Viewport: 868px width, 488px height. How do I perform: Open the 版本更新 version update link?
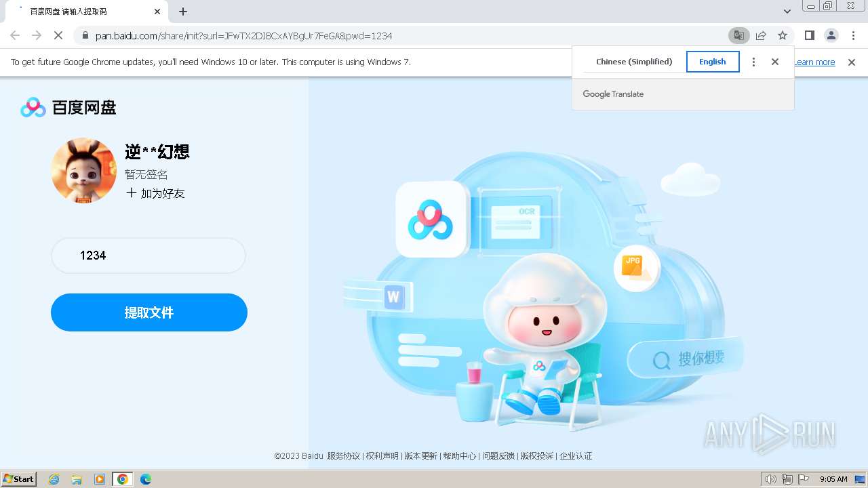pyautogui.click(x=421, y=456)
